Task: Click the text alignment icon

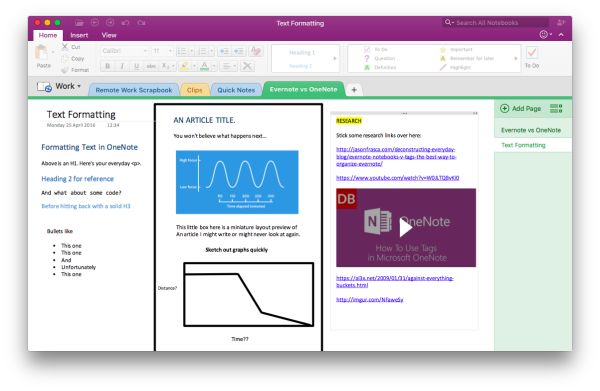Action: point(227,66)
